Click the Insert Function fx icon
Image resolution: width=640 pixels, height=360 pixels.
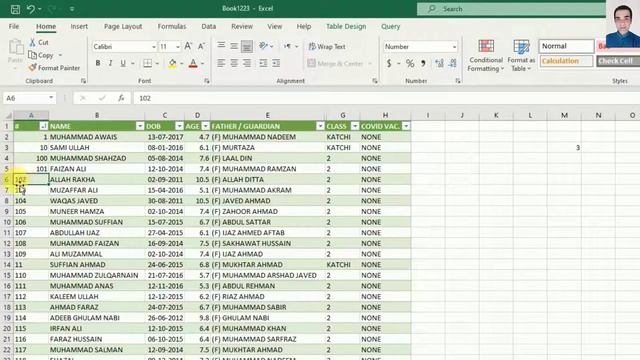click(x=121, y=98)
